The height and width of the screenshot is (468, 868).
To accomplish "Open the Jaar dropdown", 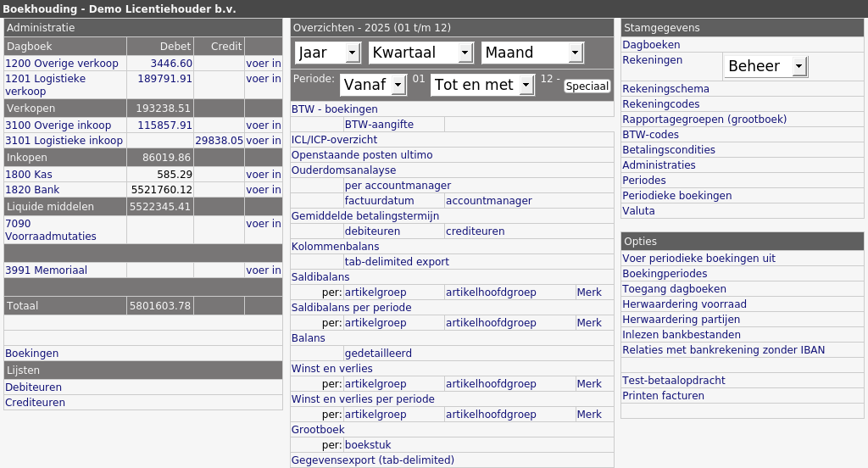I will click(328, 53).
